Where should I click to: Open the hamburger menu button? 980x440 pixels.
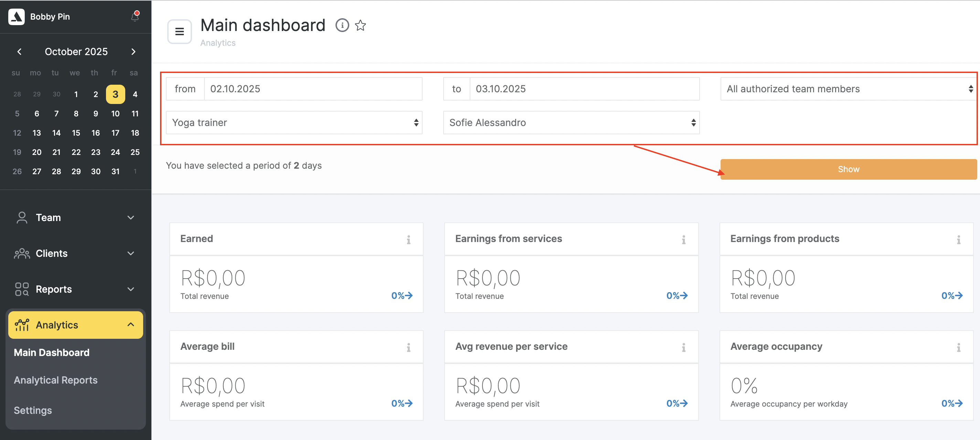[x=180, y=32]
